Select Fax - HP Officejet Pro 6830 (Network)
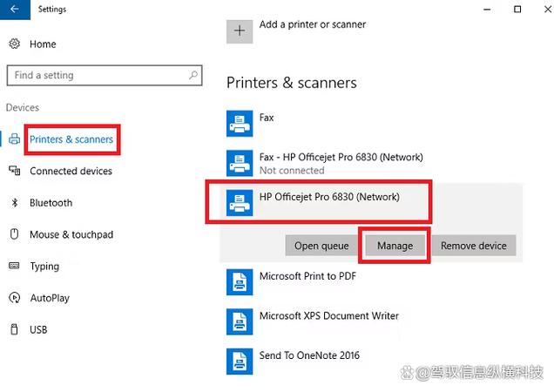Screen dimensions: 554x392 click(x=341, y=157)
